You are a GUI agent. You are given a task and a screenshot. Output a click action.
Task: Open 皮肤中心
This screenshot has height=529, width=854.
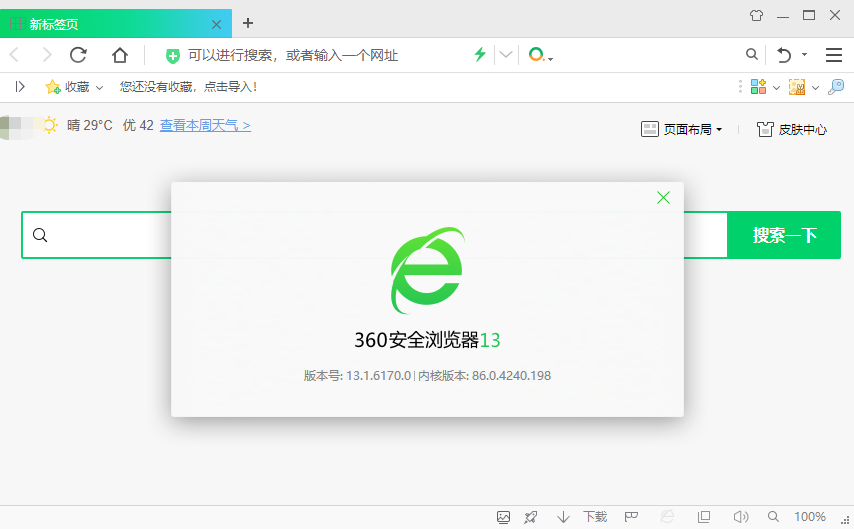(x=792, y=129)
